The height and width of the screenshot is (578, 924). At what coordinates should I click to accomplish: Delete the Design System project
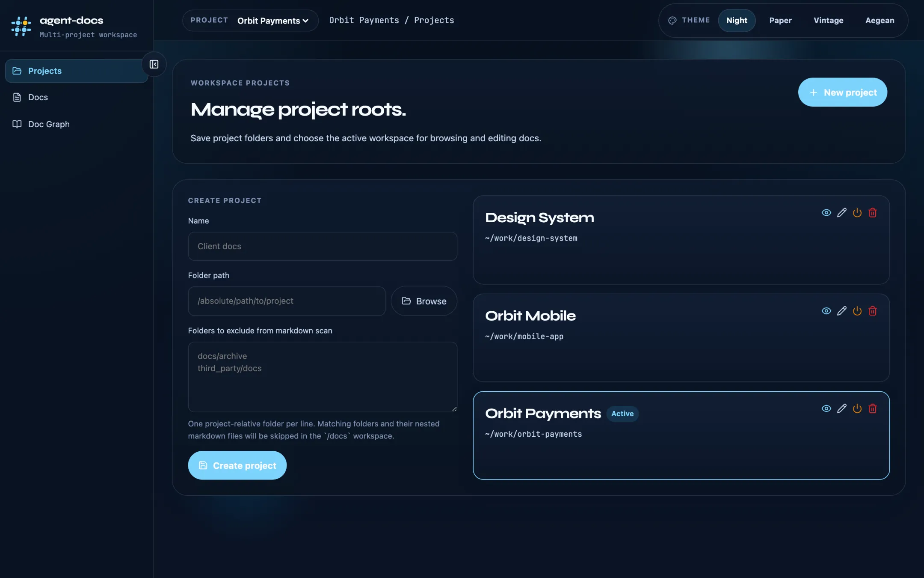(873, 213)
